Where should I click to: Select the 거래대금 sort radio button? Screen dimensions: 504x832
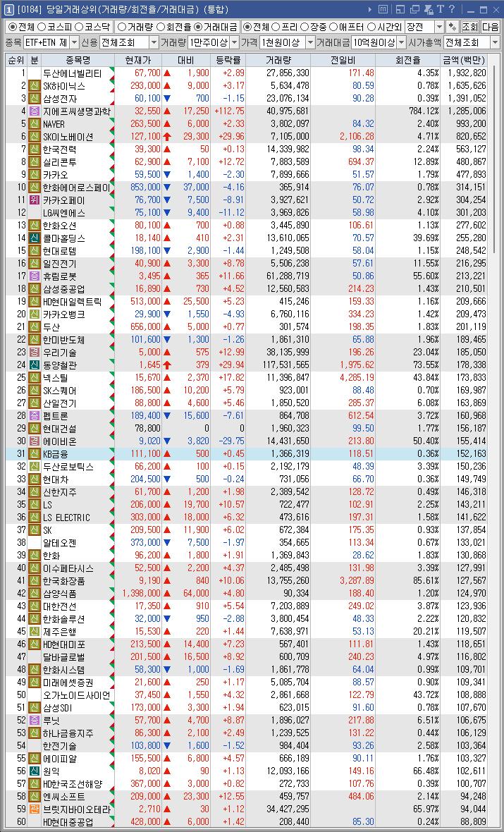[x=216, y=27]
